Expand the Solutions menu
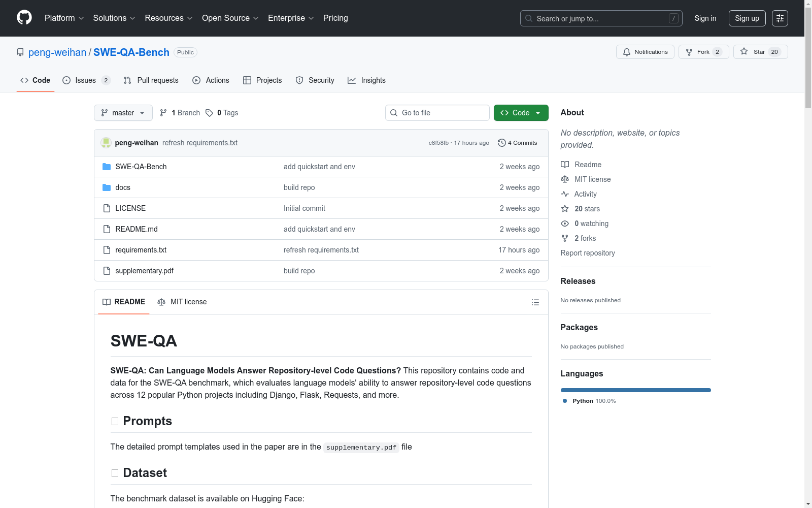Screen dimensions: 812x508 click(114, 18)
